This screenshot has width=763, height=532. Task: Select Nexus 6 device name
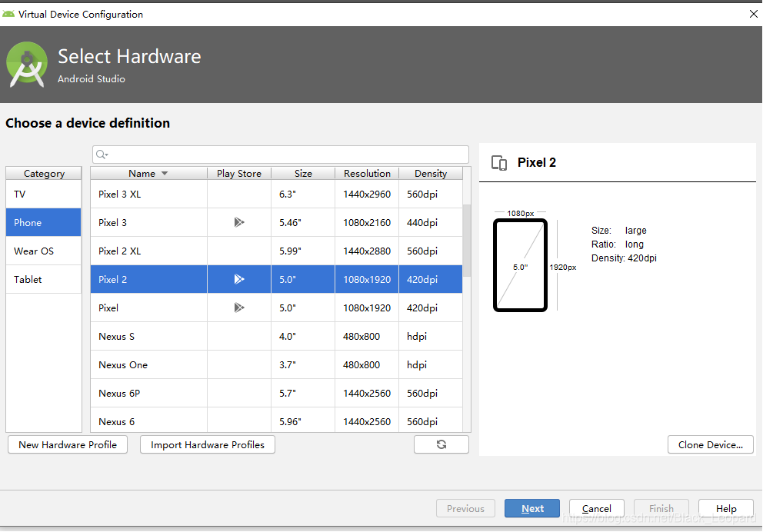pos(116,421)
